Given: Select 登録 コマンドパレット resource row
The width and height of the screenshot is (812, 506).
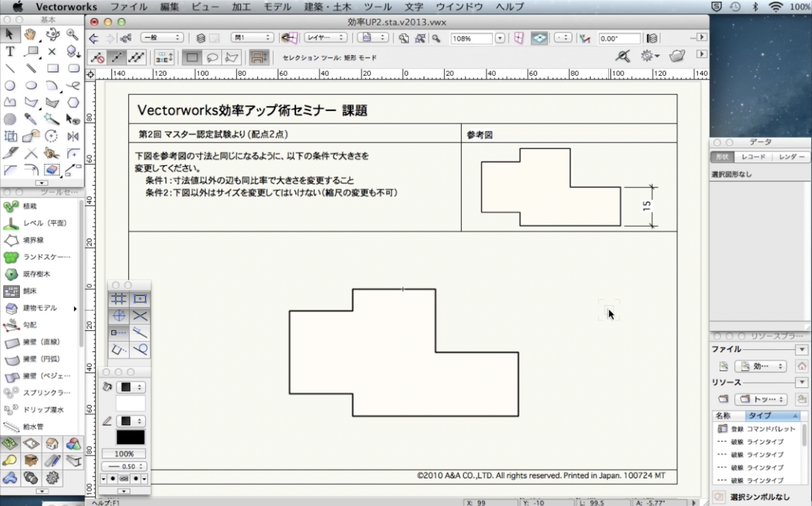Looking at the screenshot, I should tap(757, 429).
